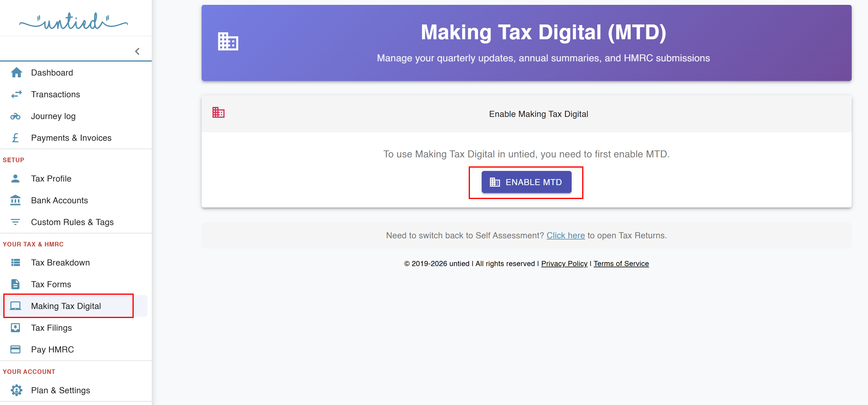
Task: Click the Dashboard home icon
Action: click(x=16, y=72)
